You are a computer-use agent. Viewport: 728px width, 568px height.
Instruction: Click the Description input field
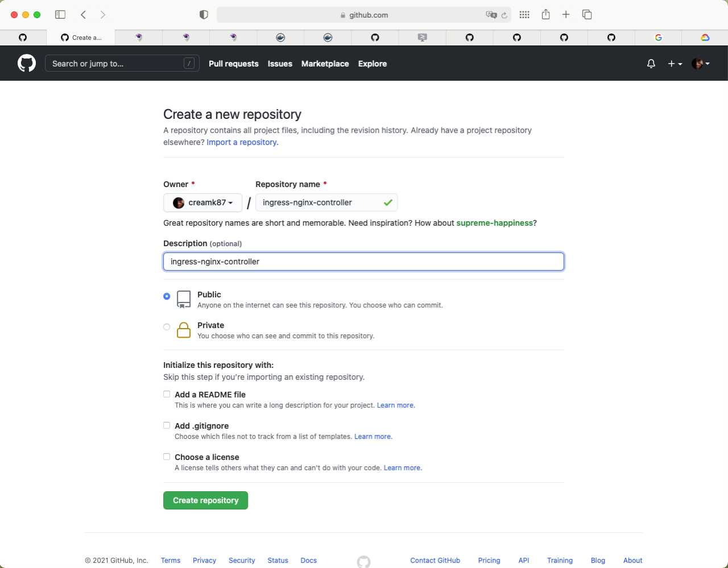pyautogui.click(x=363, y=262)
